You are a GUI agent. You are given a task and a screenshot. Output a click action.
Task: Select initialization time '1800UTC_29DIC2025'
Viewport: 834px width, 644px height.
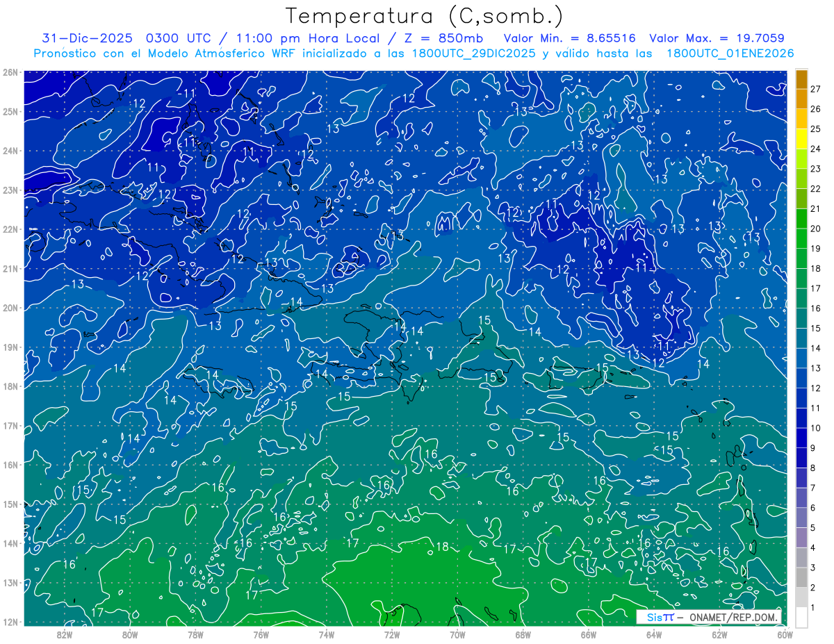[x=473, y=53]
